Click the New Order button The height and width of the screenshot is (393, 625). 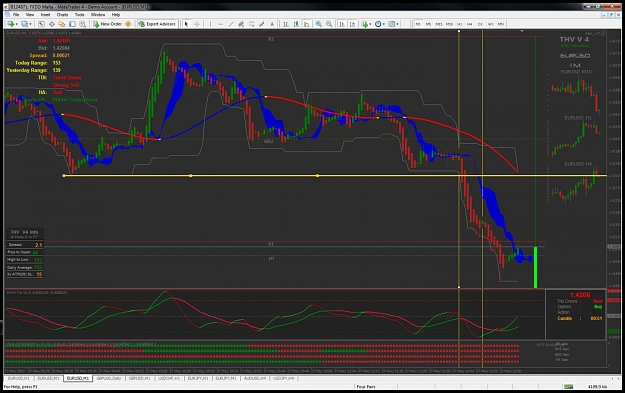point(108,24)
